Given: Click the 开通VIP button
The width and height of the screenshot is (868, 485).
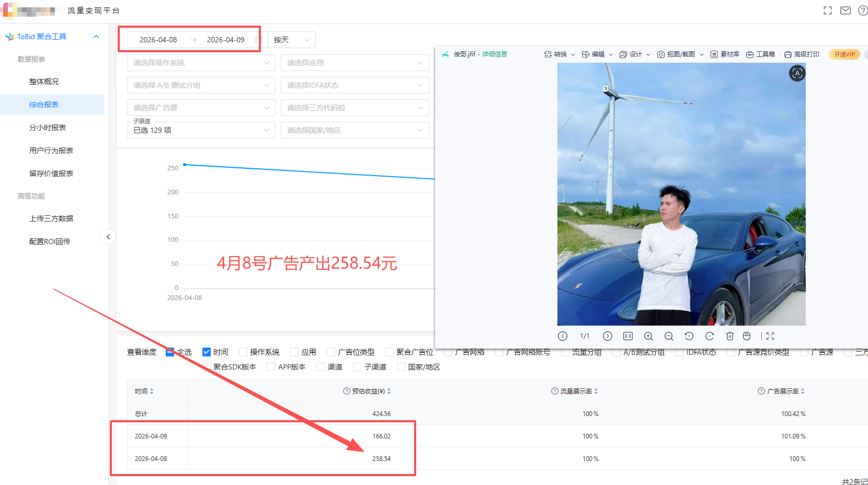Looking at the screenshot, I should pos(844,54).
